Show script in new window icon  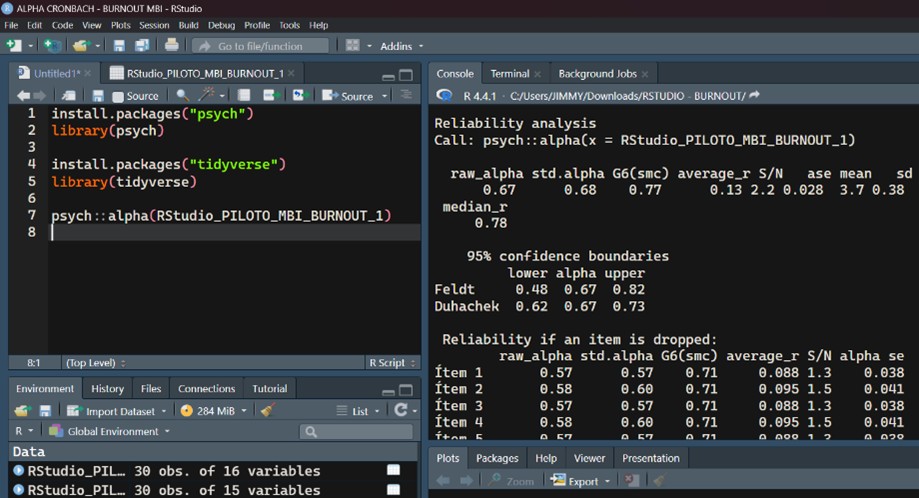pos(69,95)
